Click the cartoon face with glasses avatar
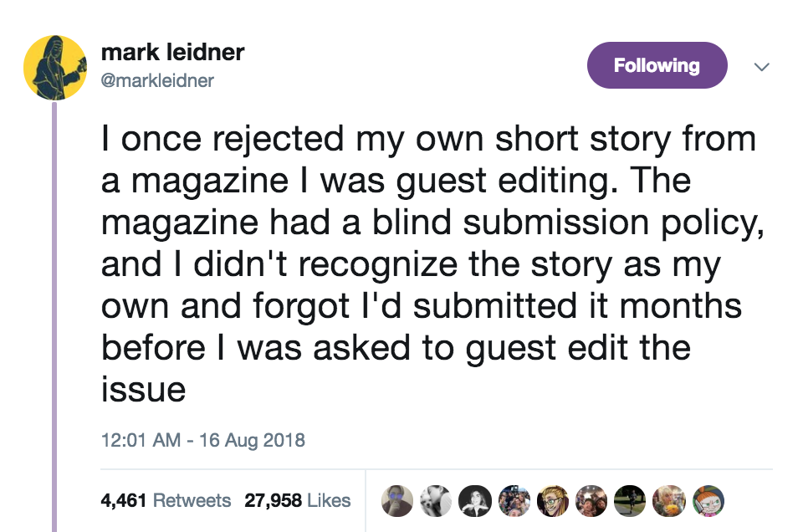The image size is (803, 532). pyautogui.click(x=552, y=500)
